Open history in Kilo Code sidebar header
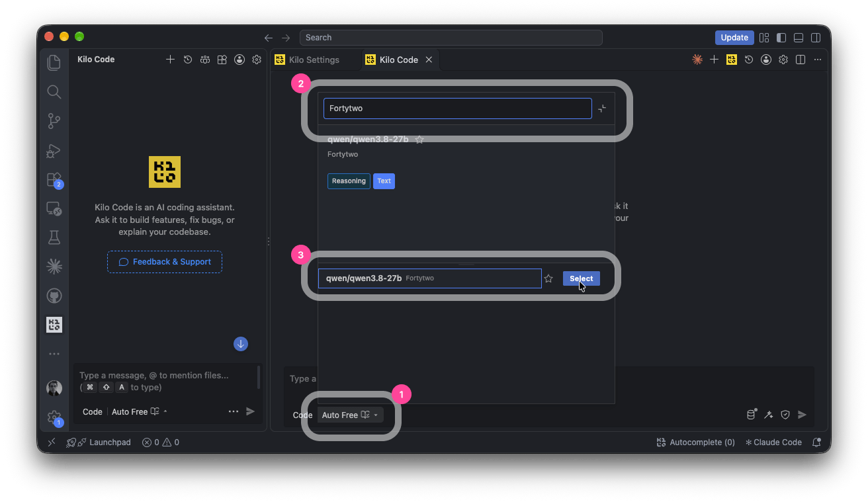868x502 pixels. [188, 60]
